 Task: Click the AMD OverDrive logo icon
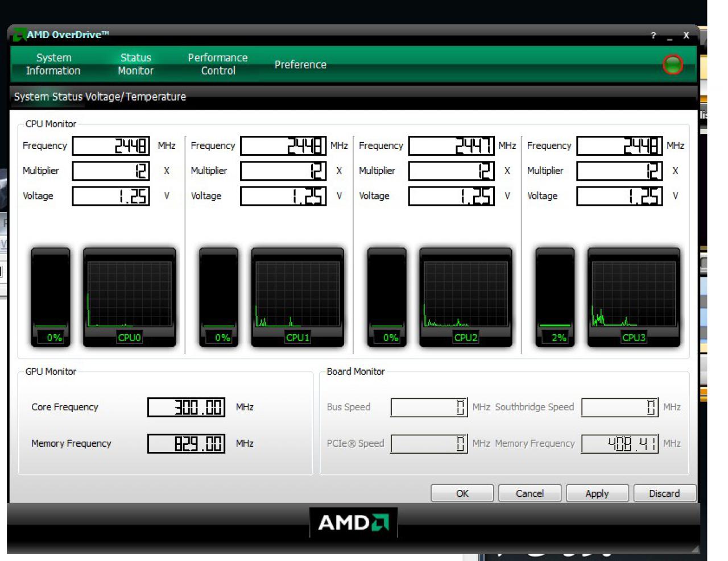point(19,35)
